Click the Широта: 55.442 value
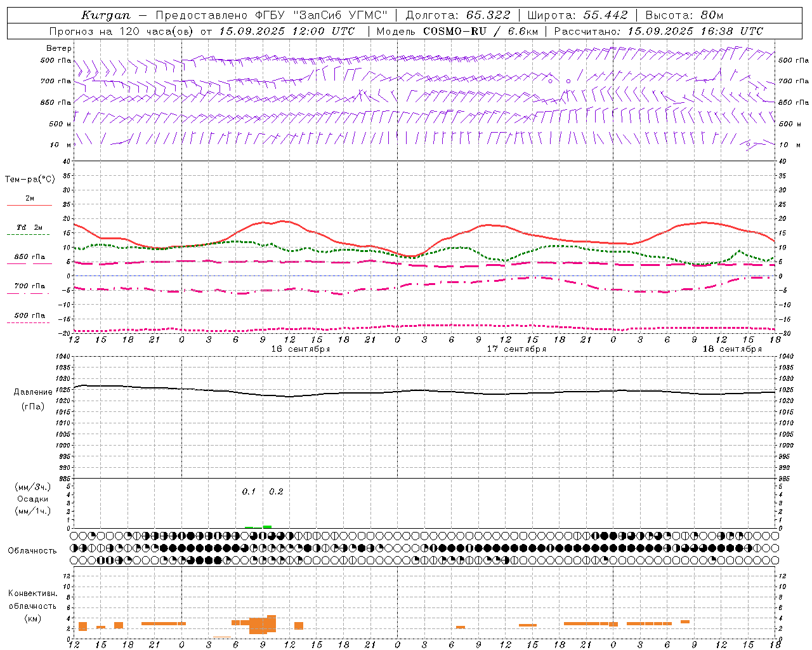 point(577,15)
